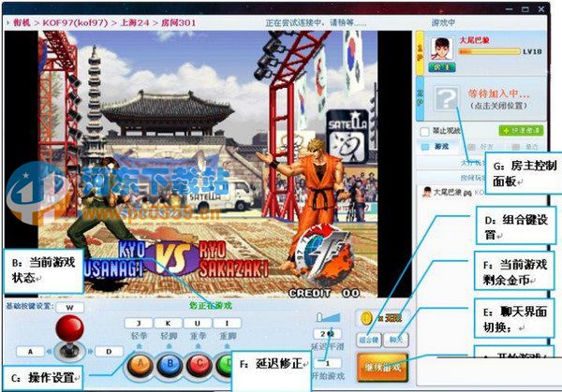The height and width of the screenshot is (392, 562).
Task: Click the green 快速邀请 button
Action: pos(521,131)
